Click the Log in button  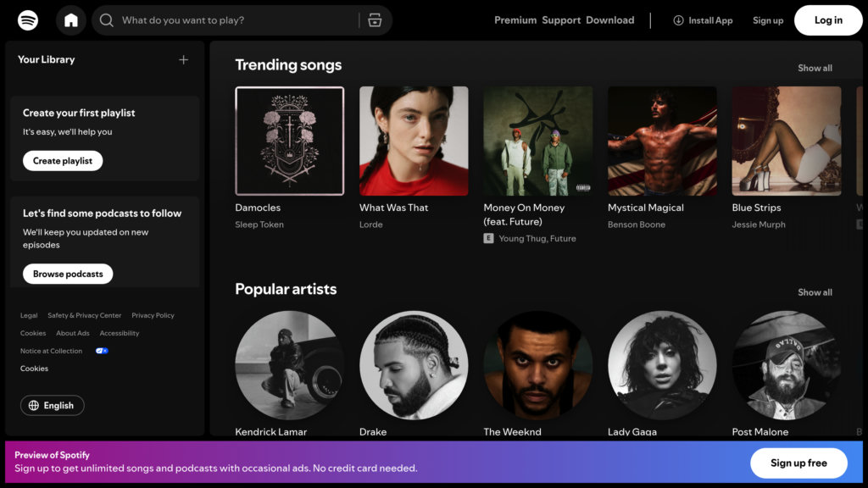(827, 19)
